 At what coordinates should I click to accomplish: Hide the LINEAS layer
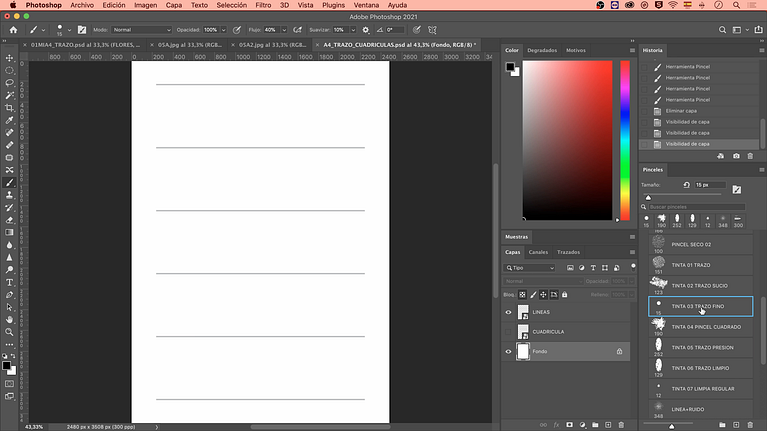point(508,312)
